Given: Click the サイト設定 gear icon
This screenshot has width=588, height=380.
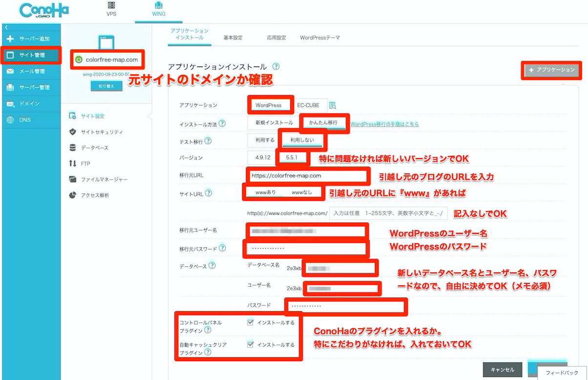Looking at the screenshot, I should [x=73, y=116].
